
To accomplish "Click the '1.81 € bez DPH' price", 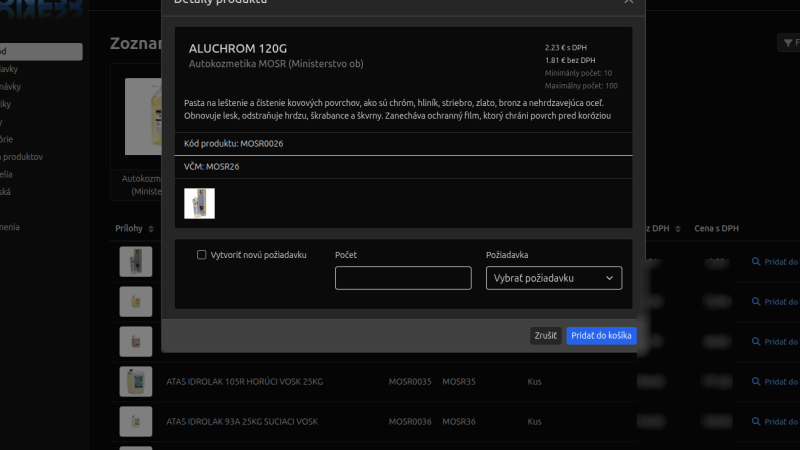I will [570, 60].
